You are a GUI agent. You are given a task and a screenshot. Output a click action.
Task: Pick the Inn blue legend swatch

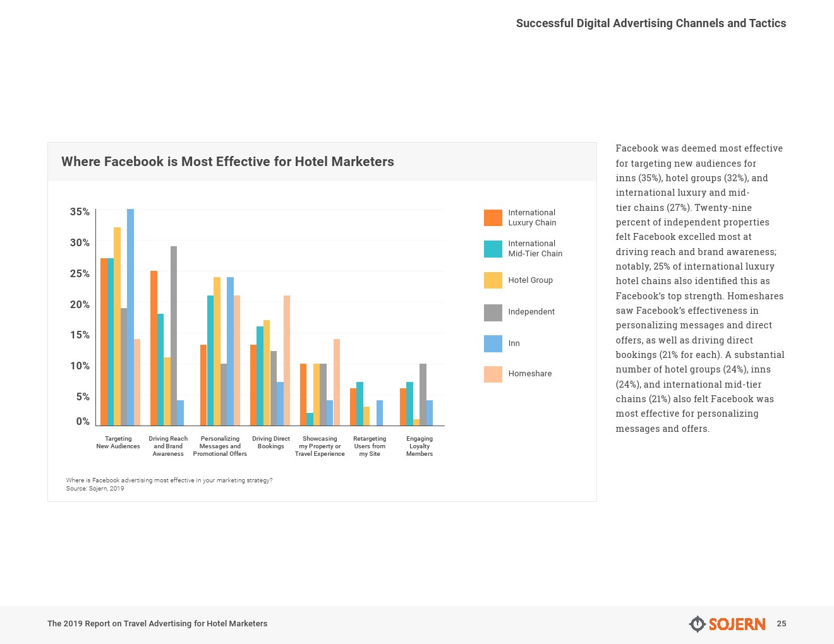(x=493, y=343)
